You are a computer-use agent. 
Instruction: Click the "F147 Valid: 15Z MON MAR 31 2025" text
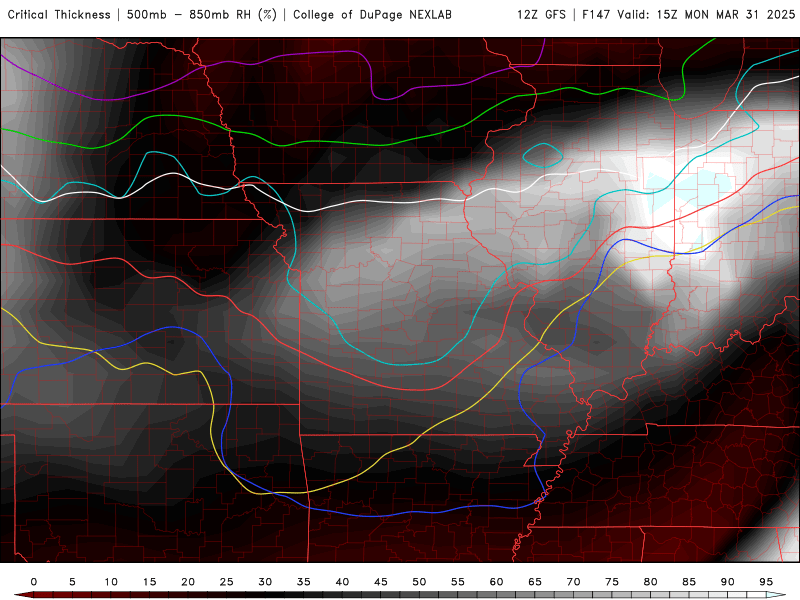(x=689, y=15)
